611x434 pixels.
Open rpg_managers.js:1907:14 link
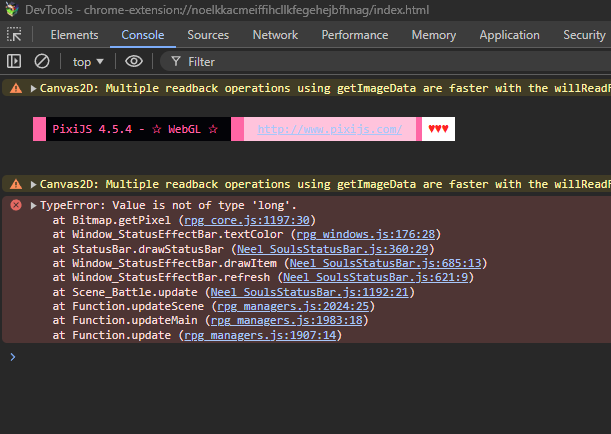(x=260, y=335)
